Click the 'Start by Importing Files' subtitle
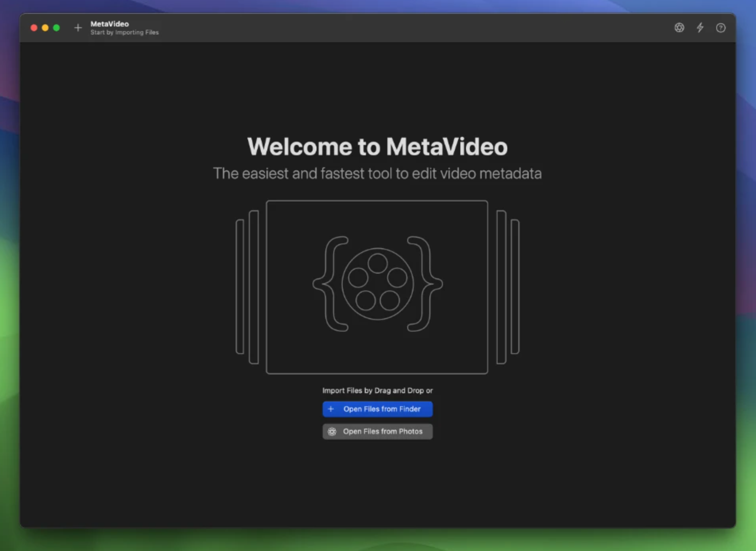Viewport: 756px width, 551px height. (124, 32)
